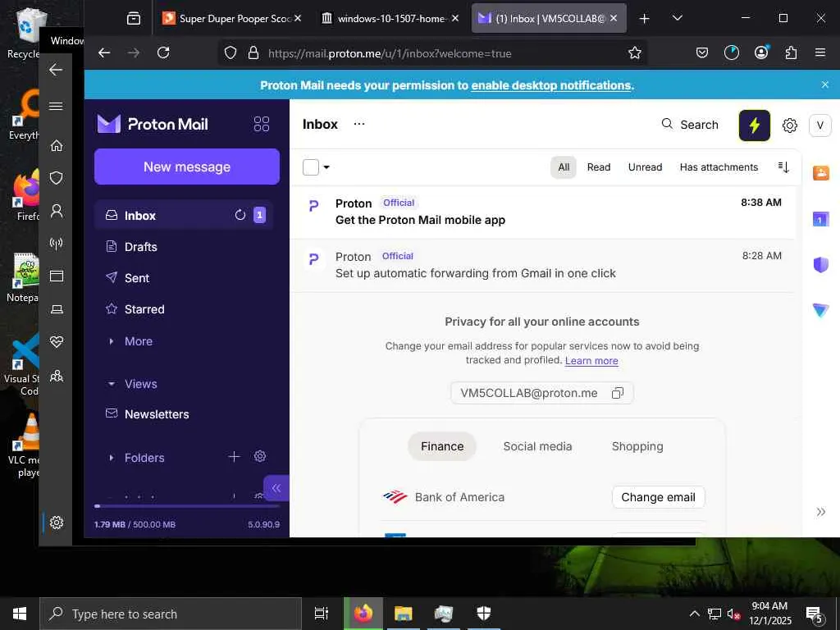Open the Windows Start menu
Screen dimensions: 840x630
(20, 614)
